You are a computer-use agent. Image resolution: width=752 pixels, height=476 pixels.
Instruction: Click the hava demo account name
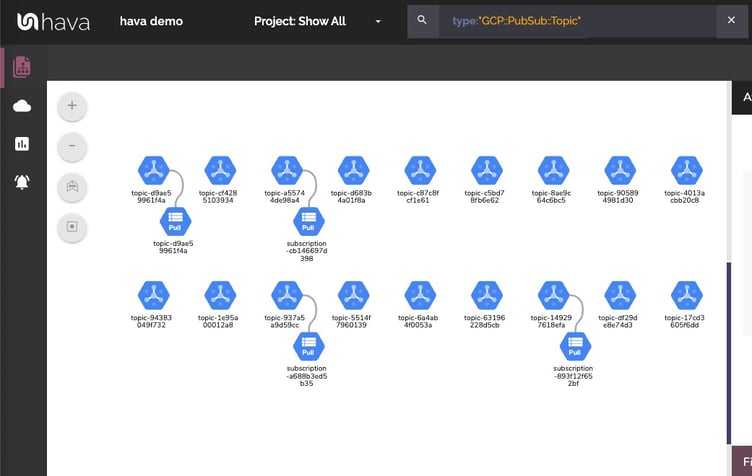pos(151,21)
